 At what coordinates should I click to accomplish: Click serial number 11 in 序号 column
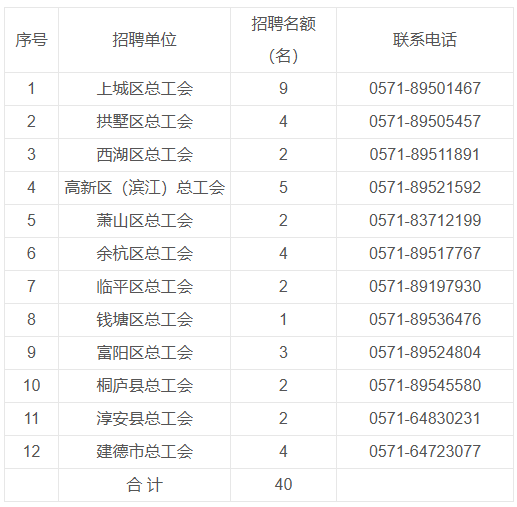coord(32,418)
